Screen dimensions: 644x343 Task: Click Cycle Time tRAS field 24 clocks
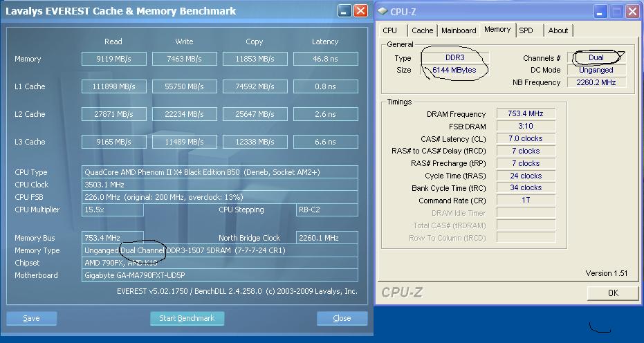(526, 176)
